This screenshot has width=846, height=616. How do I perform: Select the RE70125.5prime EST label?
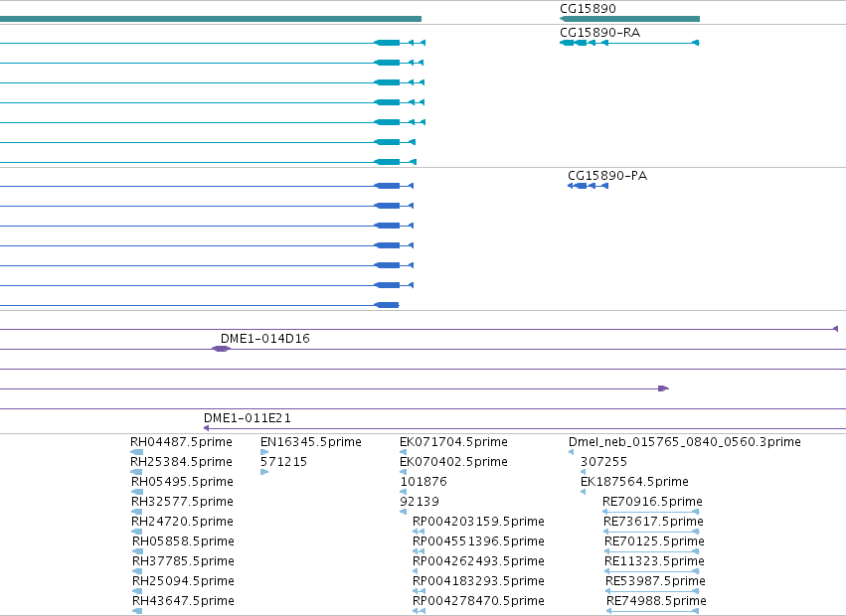(654, 541)
